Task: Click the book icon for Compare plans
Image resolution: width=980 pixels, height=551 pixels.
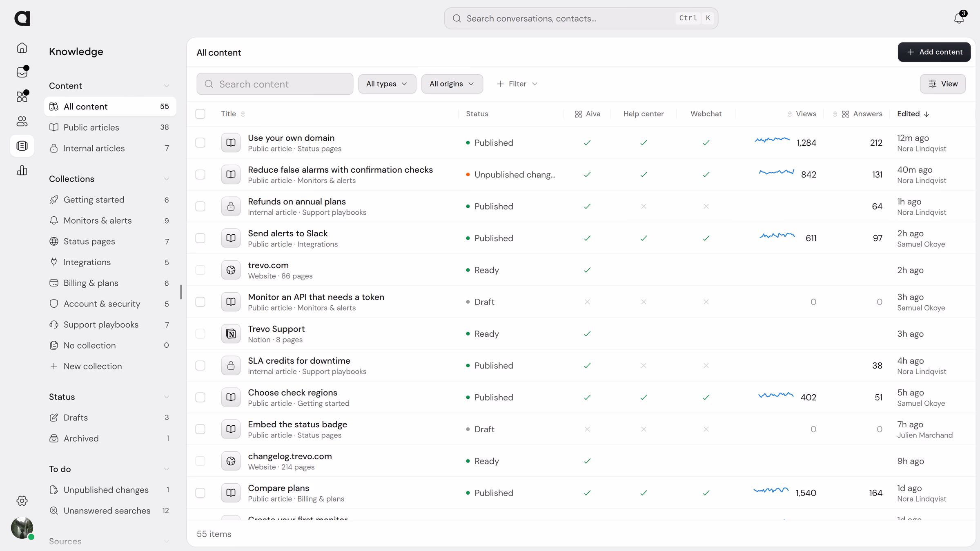Action: click(231, 493)
